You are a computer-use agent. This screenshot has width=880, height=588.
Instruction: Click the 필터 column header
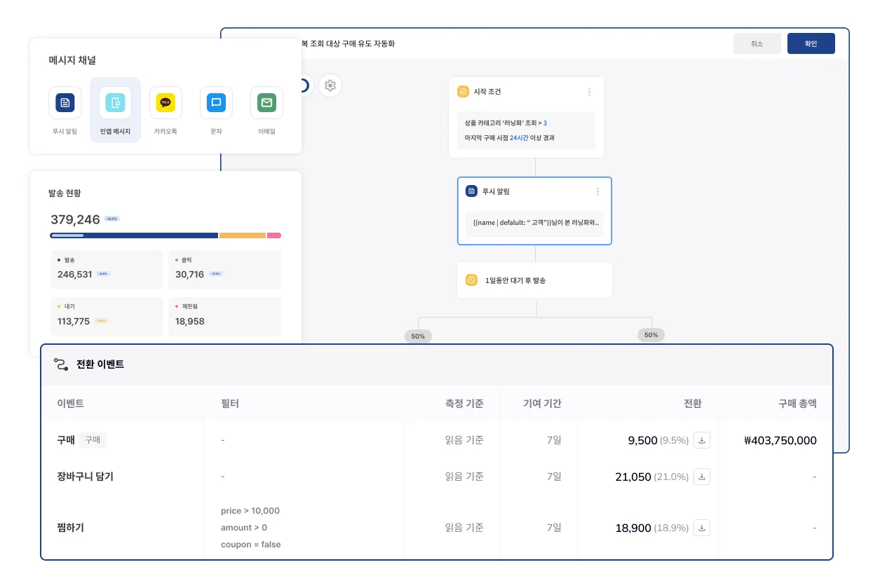[x=230, y=404]
